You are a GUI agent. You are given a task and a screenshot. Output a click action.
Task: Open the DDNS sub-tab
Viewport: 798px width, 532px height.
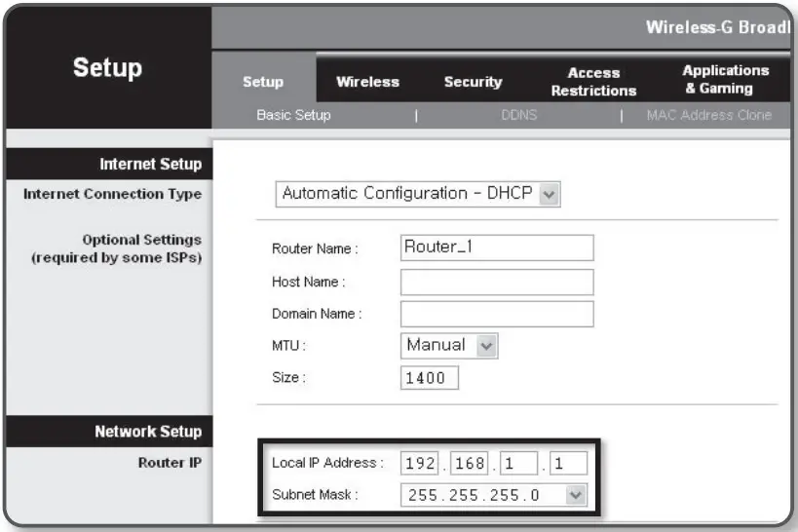518,115
